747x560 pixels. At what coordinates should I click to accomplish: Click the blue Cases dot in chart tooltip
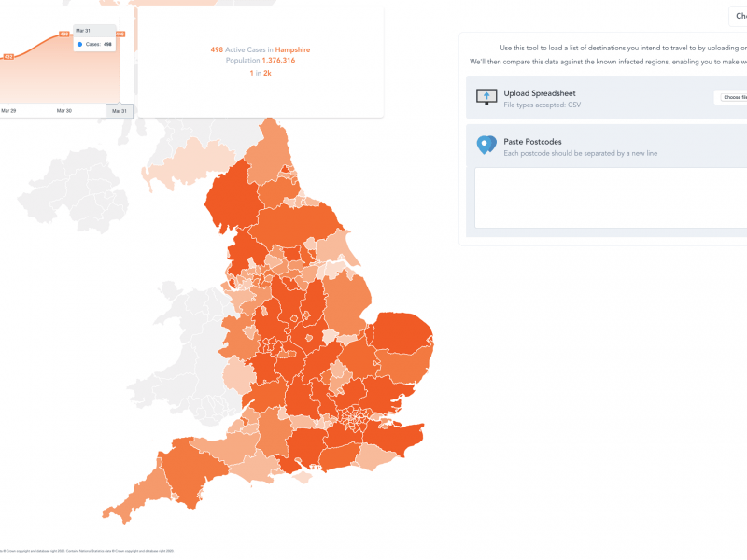79,44
